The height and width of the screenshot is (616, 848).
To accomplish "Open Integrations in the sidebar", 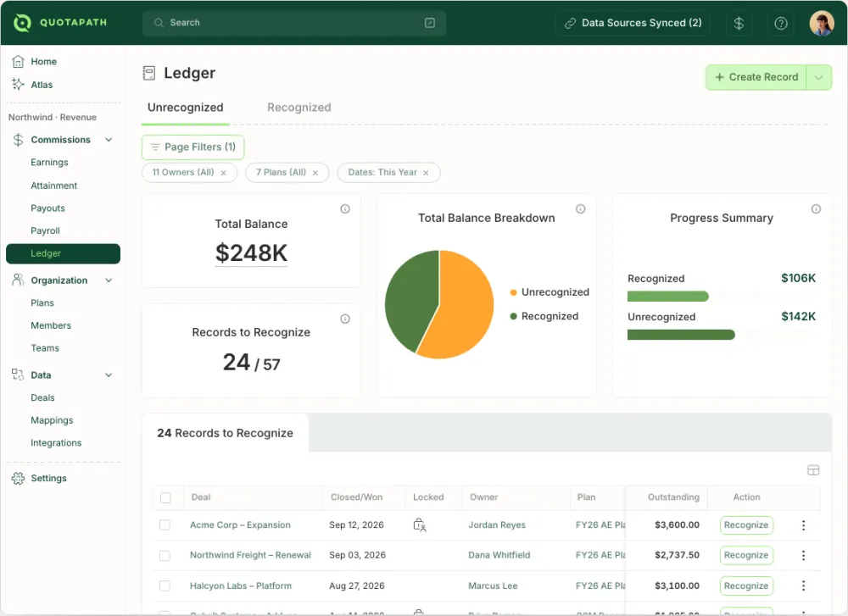I will [56, 442].
